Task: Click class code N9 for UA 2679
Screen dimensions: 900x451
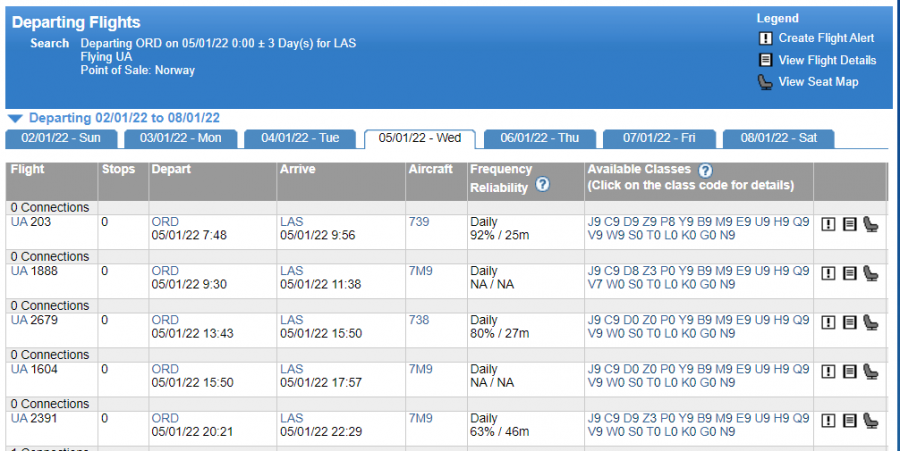Action: 727,333
